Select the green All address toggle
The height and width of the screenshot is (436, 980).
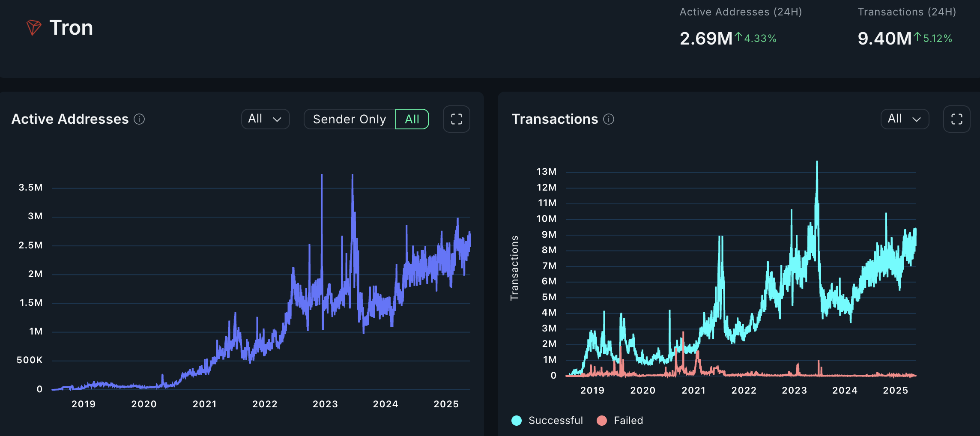[x=412, y=119]
